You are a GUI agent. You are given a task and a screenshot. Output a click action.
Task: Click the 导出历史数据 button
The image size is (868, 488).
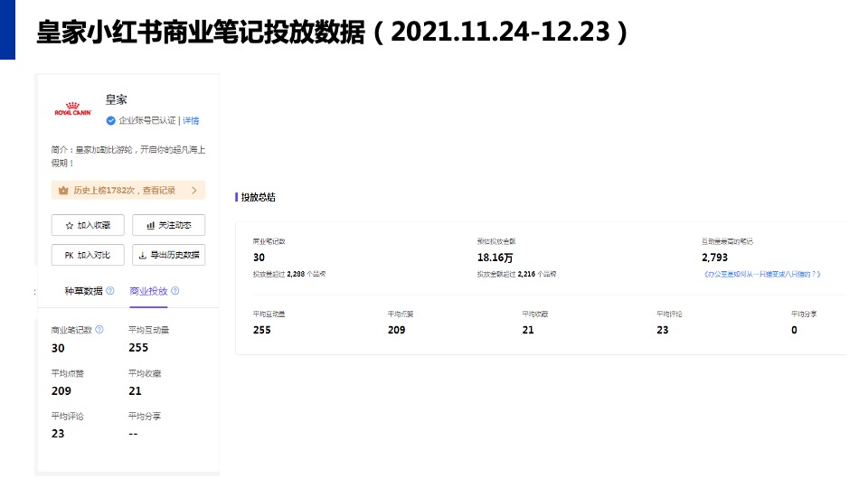pyautogui.click(x=169, y=255)
